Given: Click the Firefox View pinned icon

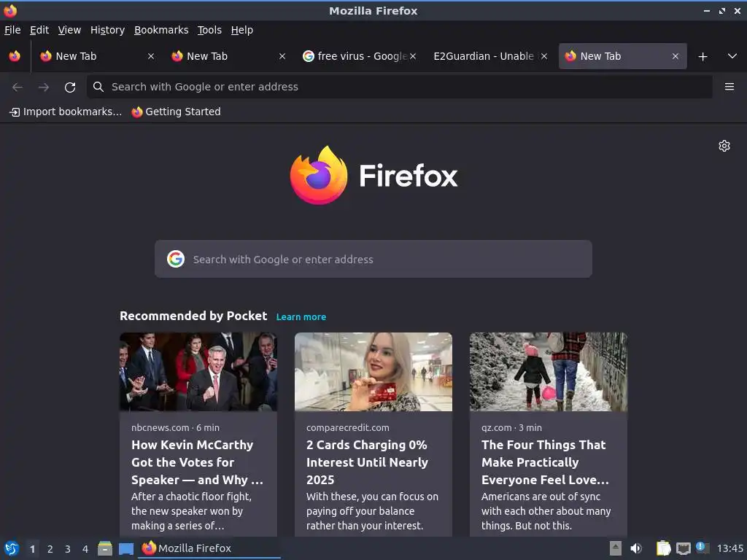Looking at the screenshot, I should 15,56.
